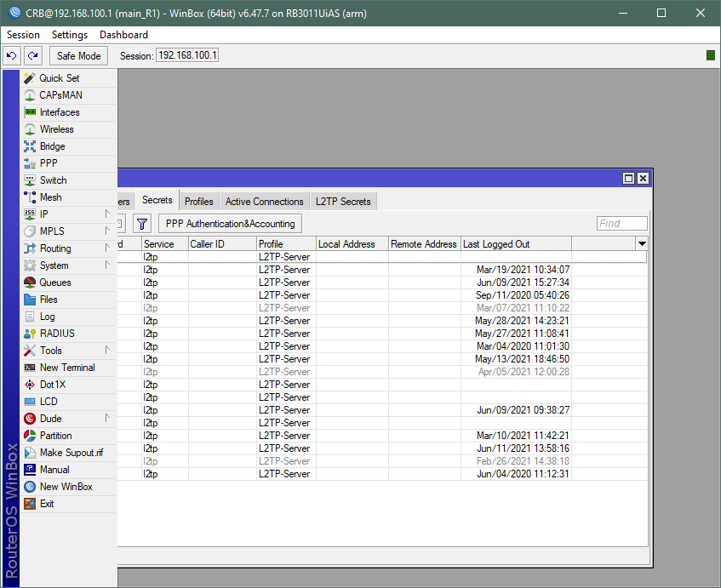Select row logged out Jun/04/2020 11:12:31
Screen dimensions: 721x588
pos(382,474)
